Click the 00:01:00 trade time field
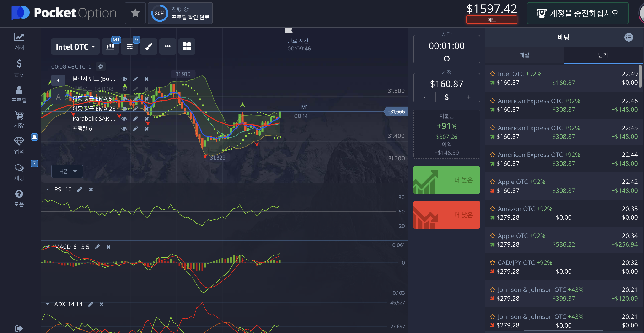The width and height of the screenshot is (644, 333). tap(446, 46)
